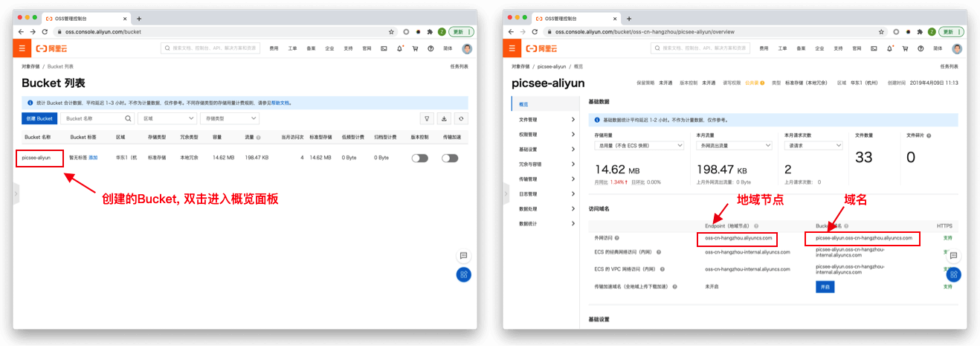Click 创建 Bucket button
Viewport: 980px width, 346px height.
click(x=39, y=118)
